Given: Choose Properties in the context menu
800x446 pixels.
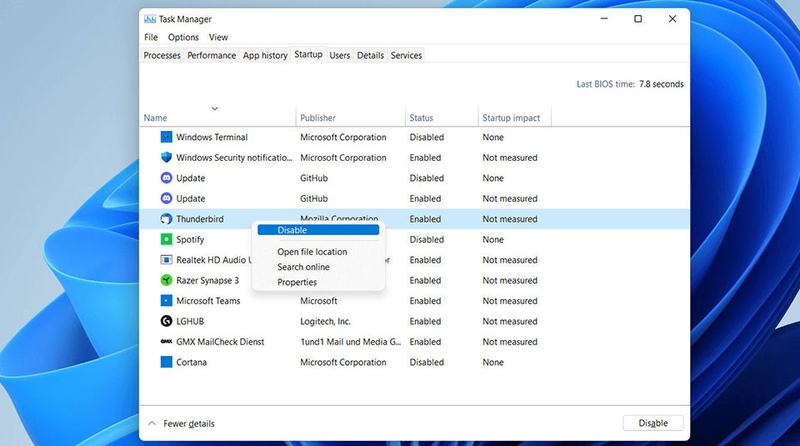Looking at the screenshot, I should coord(296,282).
